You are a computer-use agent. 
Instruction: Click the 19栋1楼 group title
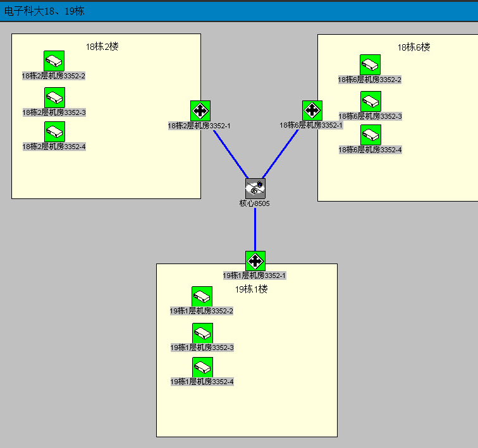coord(252,289)
